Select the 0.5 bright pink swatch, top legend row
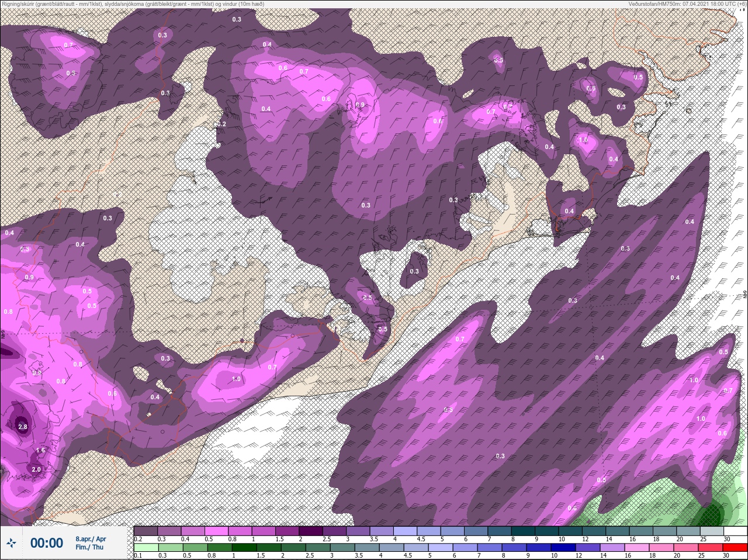Image resolution: width=748 pixels, height=560 pixels. click(217, 531)
